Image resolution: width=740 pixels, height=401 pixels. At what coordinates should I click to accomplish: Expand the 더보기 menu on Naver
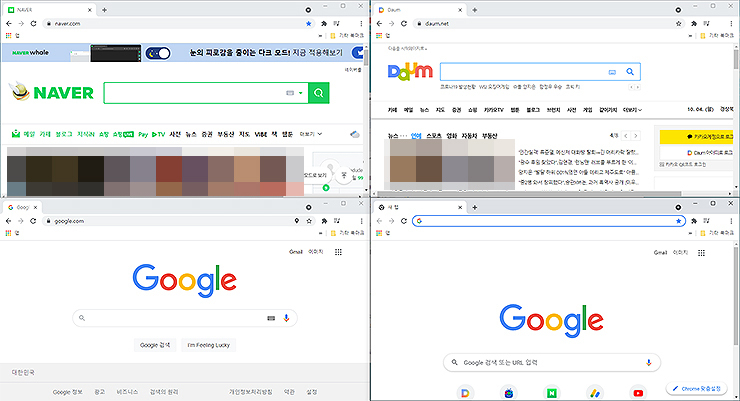click(x=311, y=134)
